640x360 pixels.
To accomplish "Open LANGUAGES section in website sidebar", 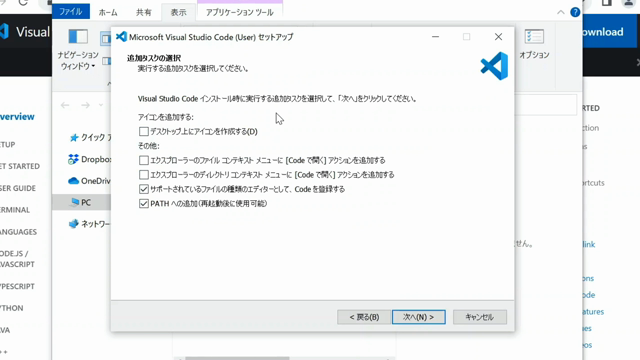I will (18, 232).
